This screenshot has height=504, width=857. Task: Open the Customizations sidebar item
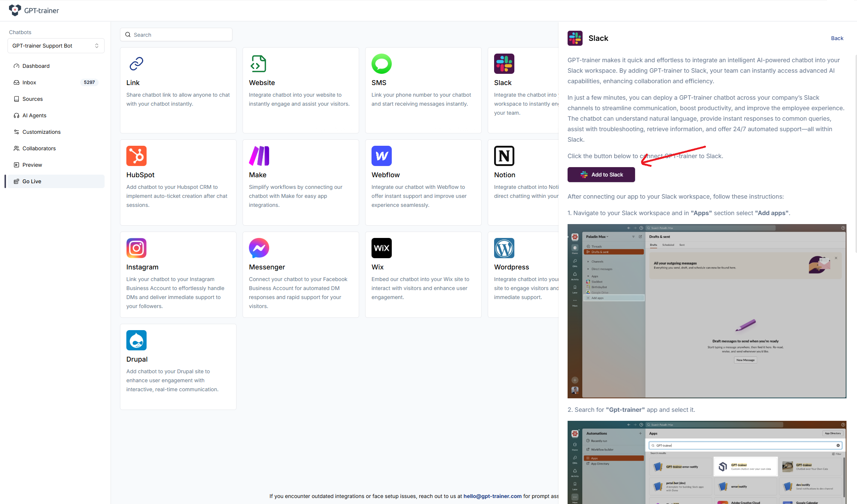[x=41, y=132]
